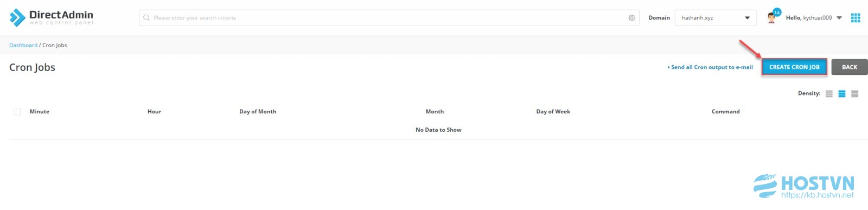Select the large density icon
This screenshot has width=868, height=210.
coord(854,94)
